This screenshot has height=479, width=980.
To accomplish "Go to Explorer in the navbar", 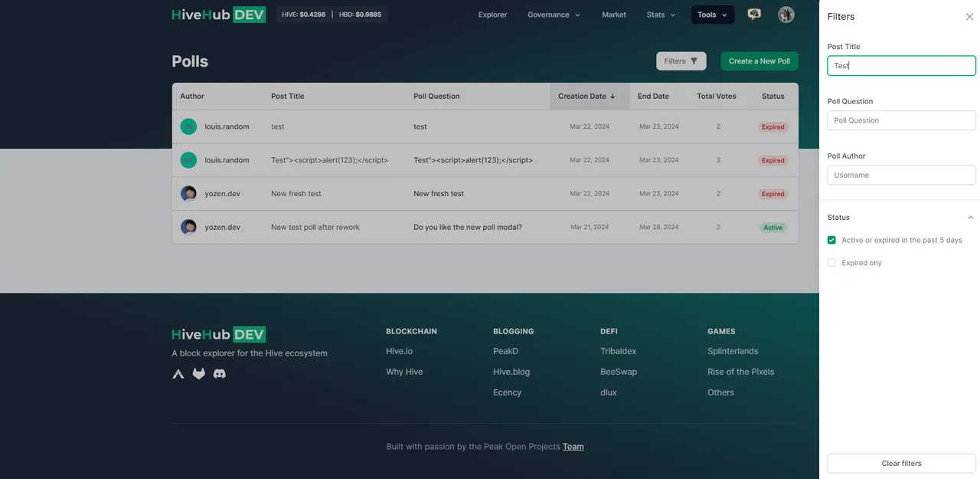I will click(492, 15).
